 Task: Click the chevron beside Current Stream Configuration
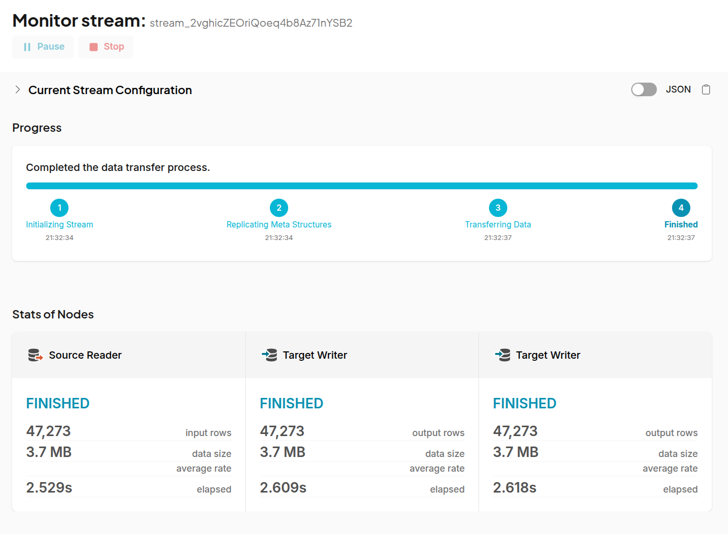[x=17, y=89]
